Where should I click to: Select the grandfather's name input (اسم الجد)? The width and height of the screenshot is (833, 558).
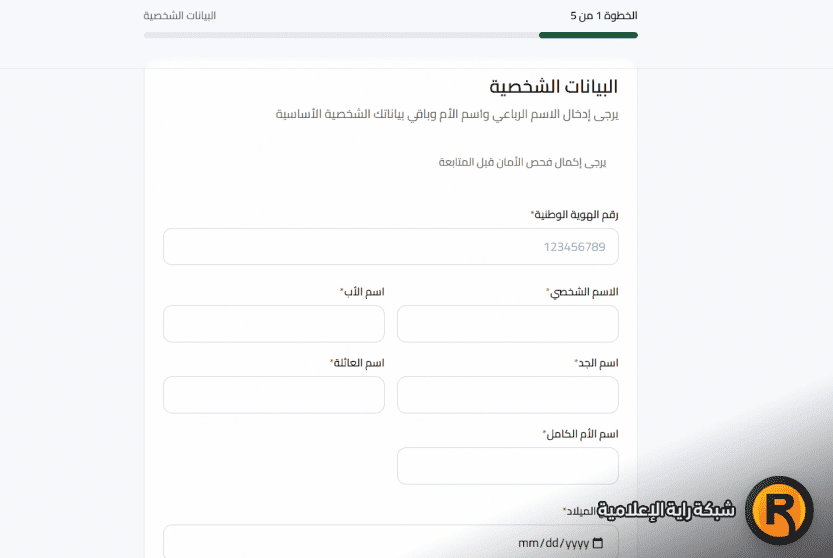(x=507, y=395)
